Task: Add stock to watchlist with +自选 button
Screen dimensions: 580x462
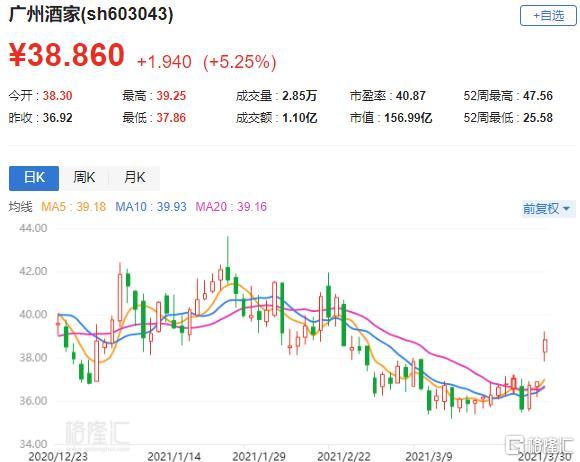Action: 548,16
